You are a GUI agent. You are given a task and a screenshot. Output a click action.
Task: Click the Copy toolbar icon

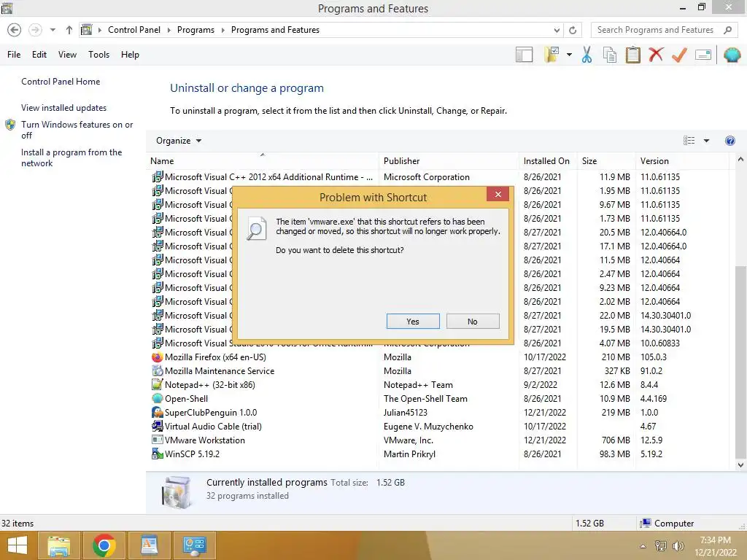click(x=610, y=55)
